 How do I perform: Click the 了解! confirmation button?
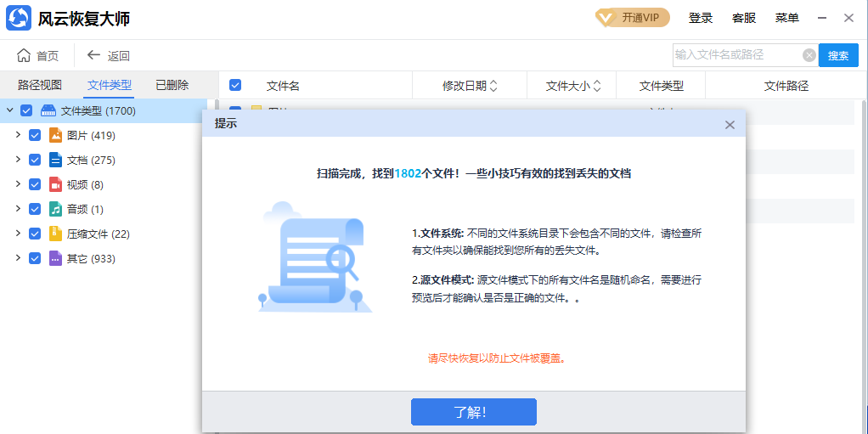(x=473, y=412)
